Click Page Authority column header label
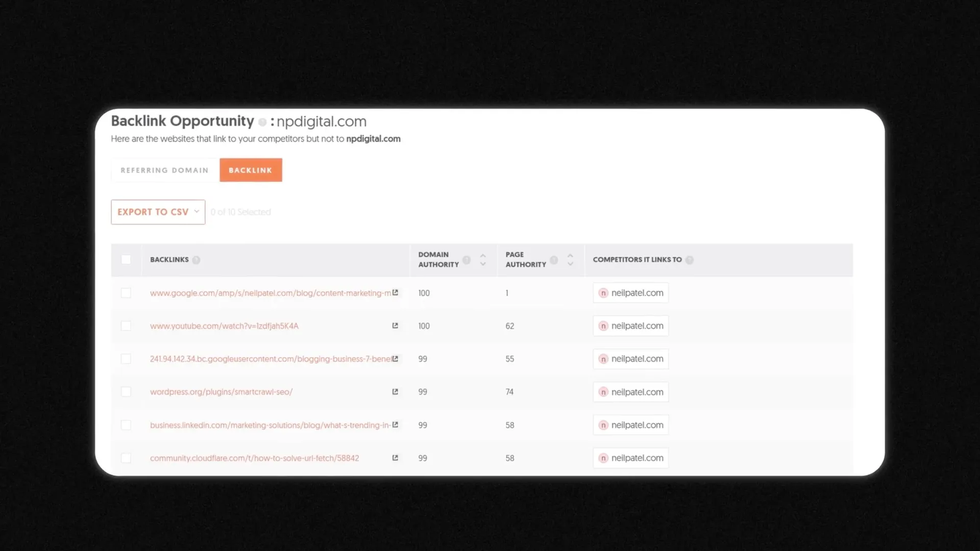Viewport: 980px width, 551px height. pyautogui.click(x=526, y=260)
